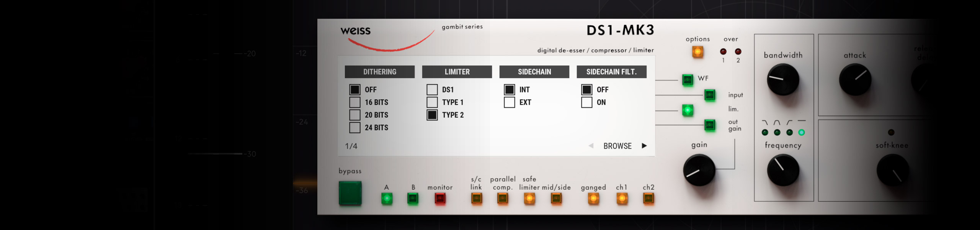Click the gain knob
This screenshot has height=230, width=980.
tap(699, 170)
